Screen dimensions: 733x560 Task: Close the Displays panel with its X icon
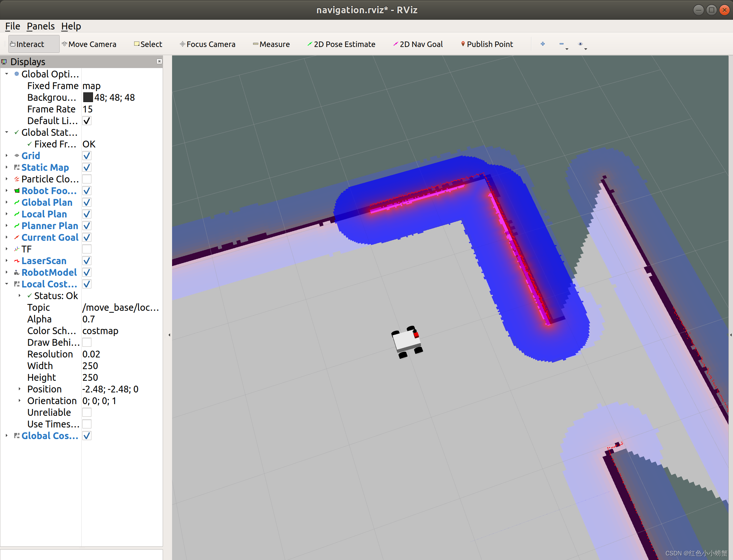159,61
